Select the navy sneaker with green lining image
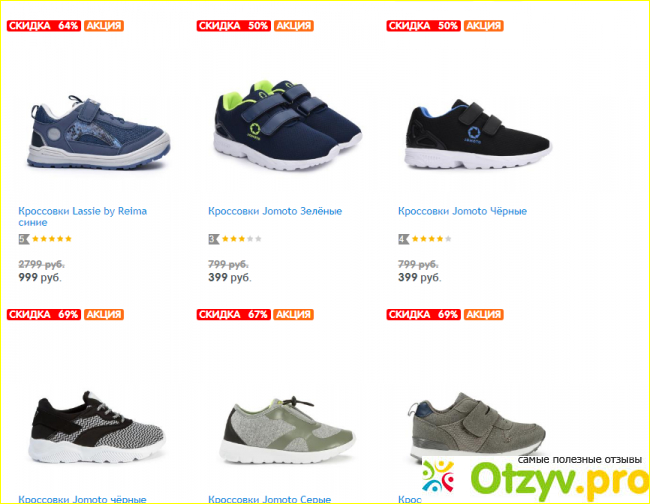Viewport: 650px width, 504px height. (x=288, y=125)
